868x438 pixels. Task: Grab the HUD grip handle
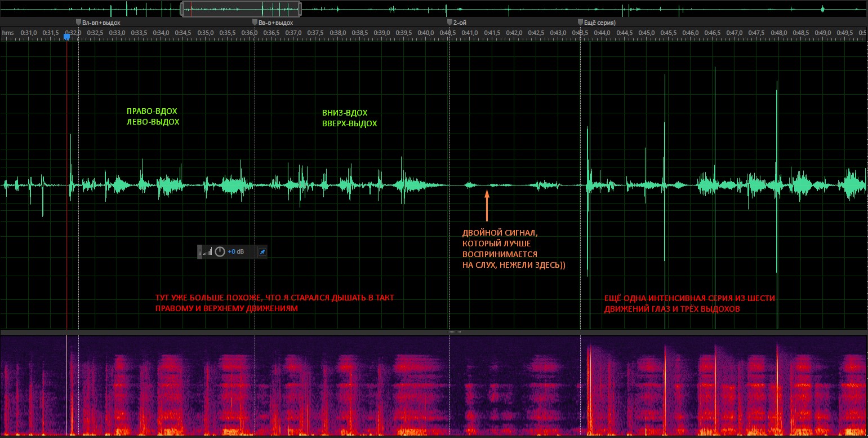click(199, 252)
